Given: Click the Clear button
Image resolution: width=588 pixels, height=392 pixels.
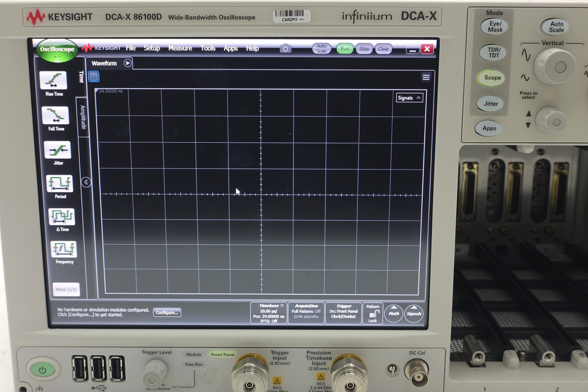Looking at the screenshot, I should pyautogui.click(x=383, y=49).
